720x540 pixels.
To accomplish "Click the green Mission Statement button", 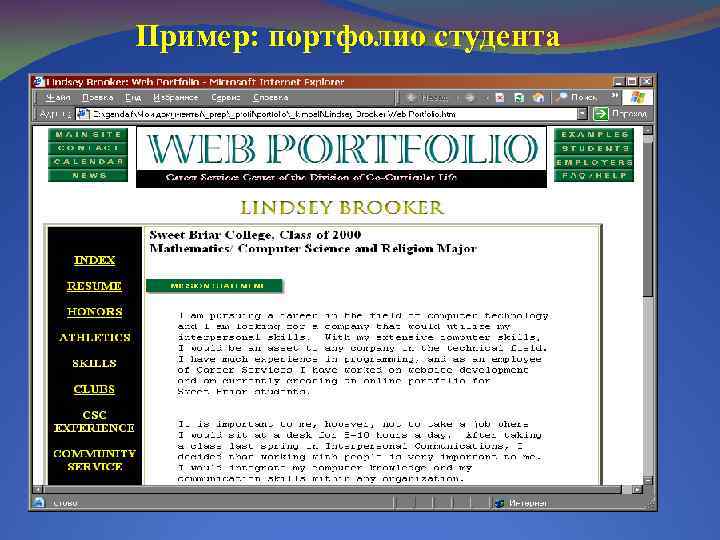I will pyautogui.click(x=214, y=286).
